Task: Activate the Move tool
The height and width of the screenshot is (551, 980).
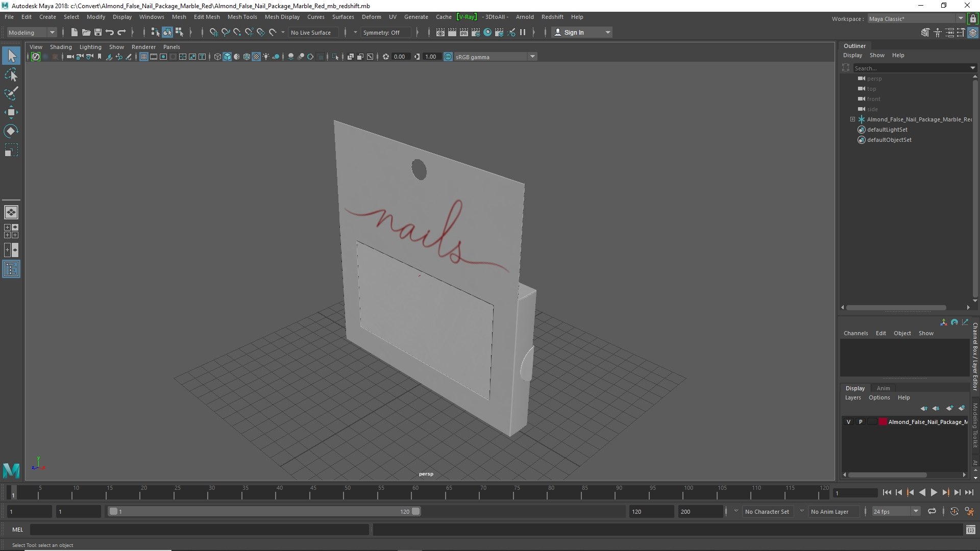Action: point(11,112)
